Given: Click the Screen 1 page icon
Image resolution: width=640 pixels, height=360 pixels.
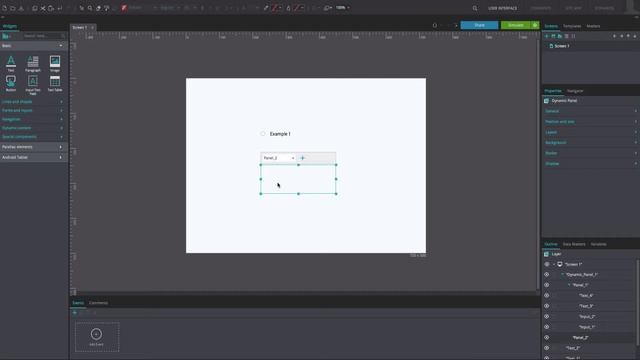Looking at the screenshot, I should [551, 46].
